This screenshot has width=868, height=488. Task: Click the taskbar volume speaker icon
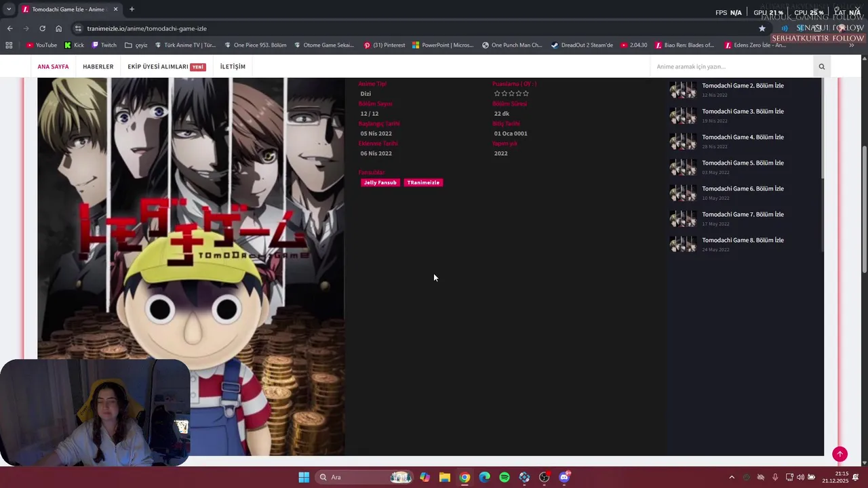pos(800,477)
